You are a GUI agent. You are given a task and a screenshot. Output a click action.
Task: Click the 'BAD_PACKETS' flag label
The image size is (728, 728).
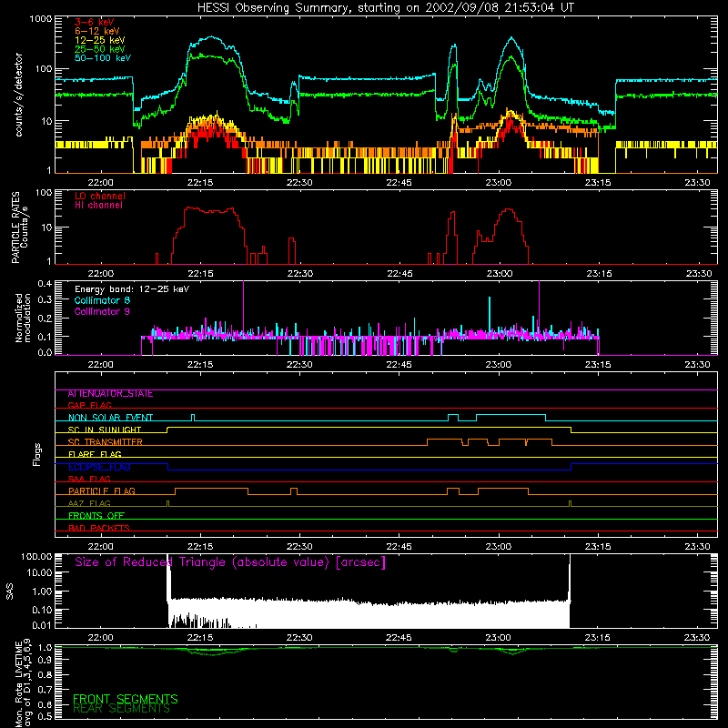point(99,528)
